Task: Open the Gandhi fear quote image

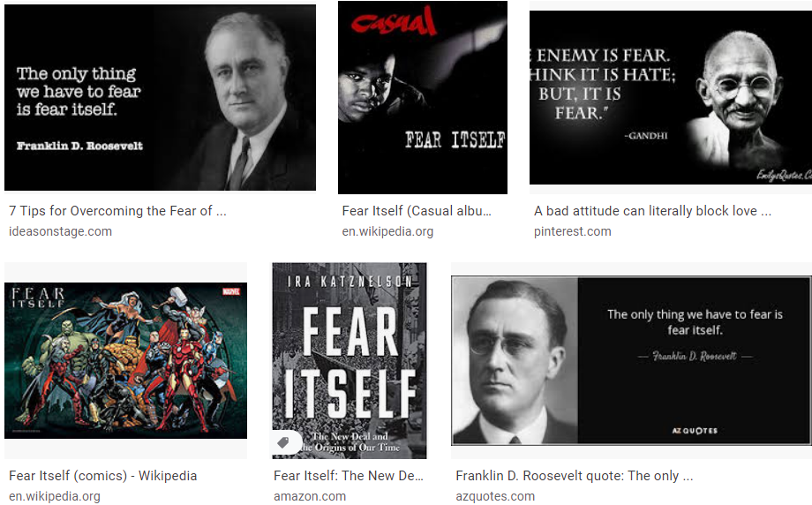Action: (671, 97)
